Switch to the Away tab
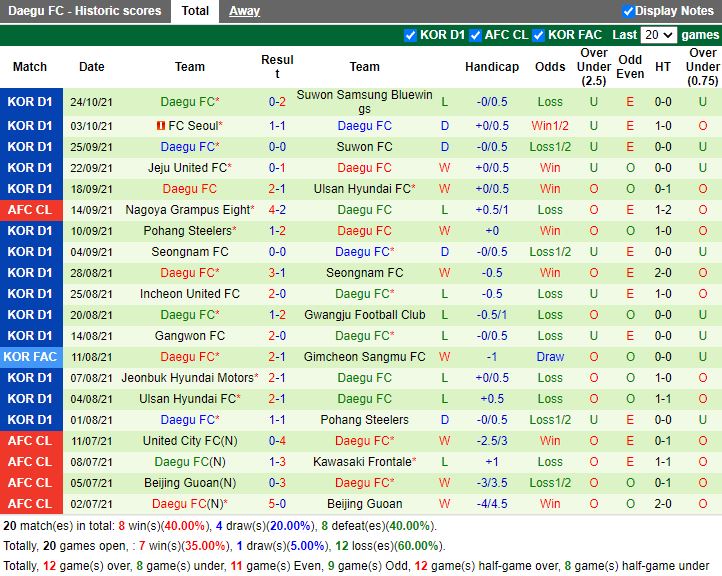Screen dimensions: 722x576 click(x=244, y=11)
